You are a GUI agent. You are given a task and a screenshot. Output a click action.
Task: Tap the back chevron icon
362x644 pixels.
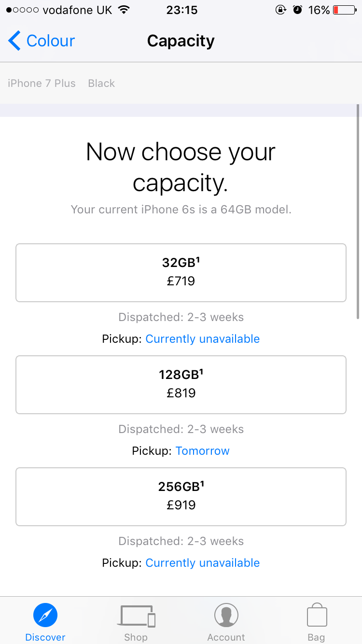[x=14, y=41]
